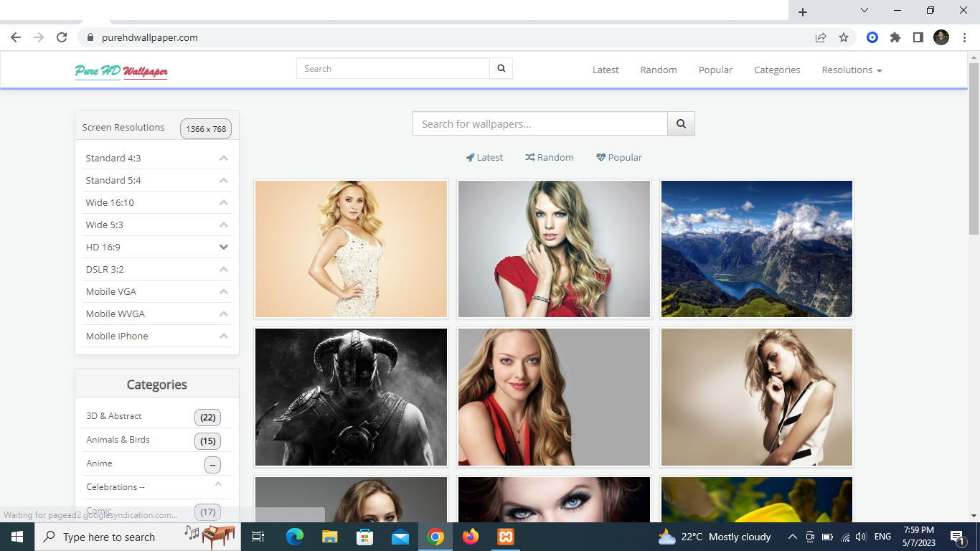Viewport: 980px width, 551px height.
Task: Open the Resolutions dropdown in navbar
Action: [852, 70]
